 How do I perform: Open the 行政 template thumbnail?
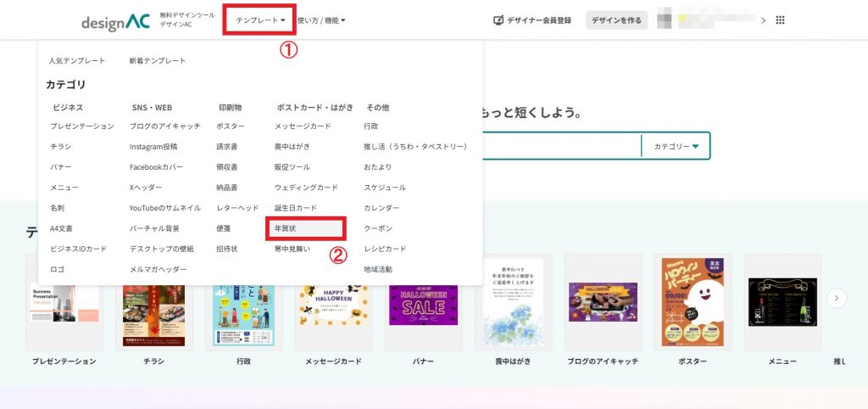point(243,302)
